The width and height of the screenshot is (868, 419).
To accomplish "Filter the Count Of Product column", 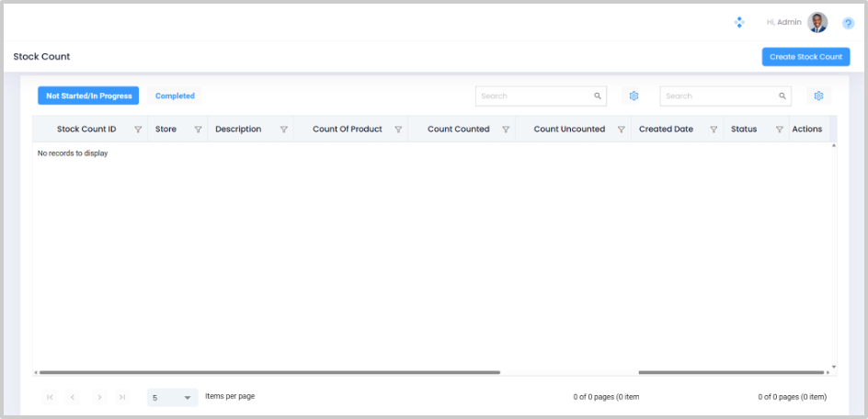I will click(398, 130).
